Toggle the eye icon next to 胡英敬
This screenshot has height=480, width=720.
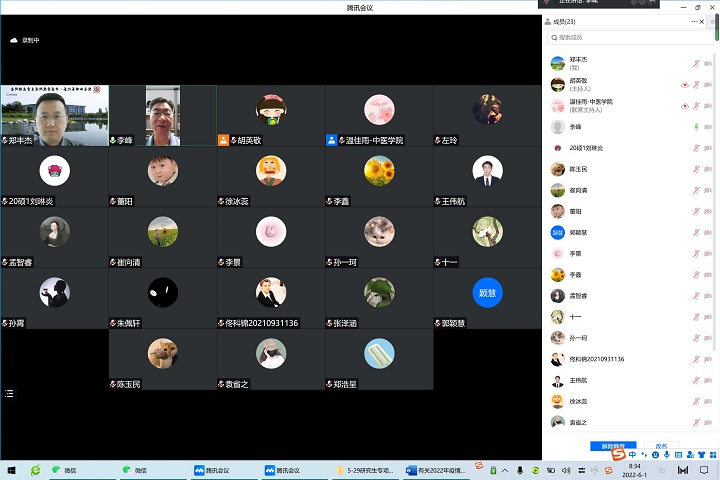pos(685,84)
